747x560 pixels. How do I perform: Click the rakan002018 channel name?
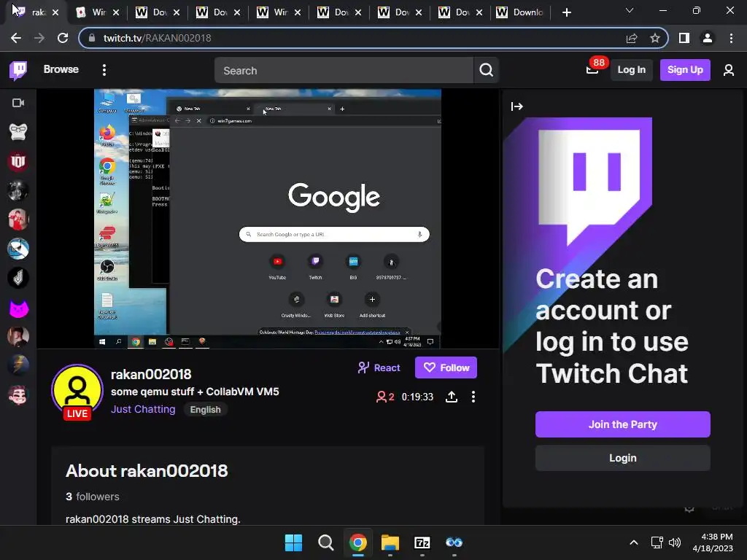point(151,374)
